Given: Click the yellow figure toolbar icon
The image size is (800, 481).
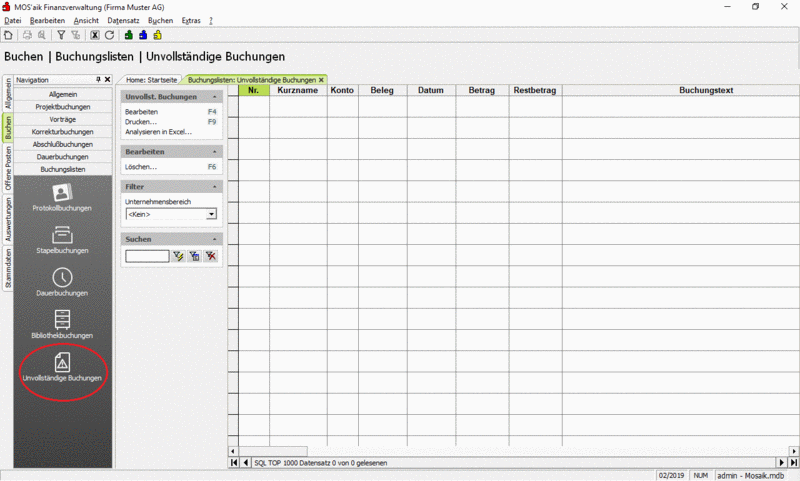Looking at the screenshot, I should [158, 35].
